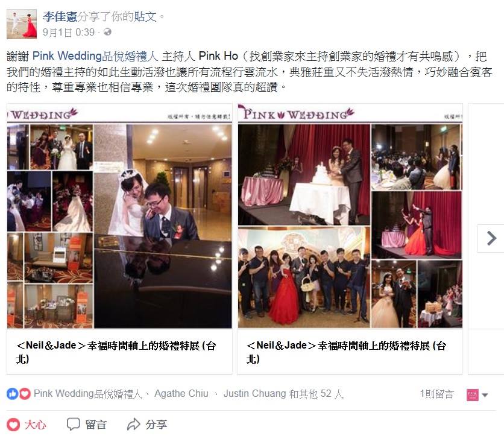Viewport: 504px width, 436px height.
Task: Open the first wedding collage photo card
Action: [x=119, y=216]
